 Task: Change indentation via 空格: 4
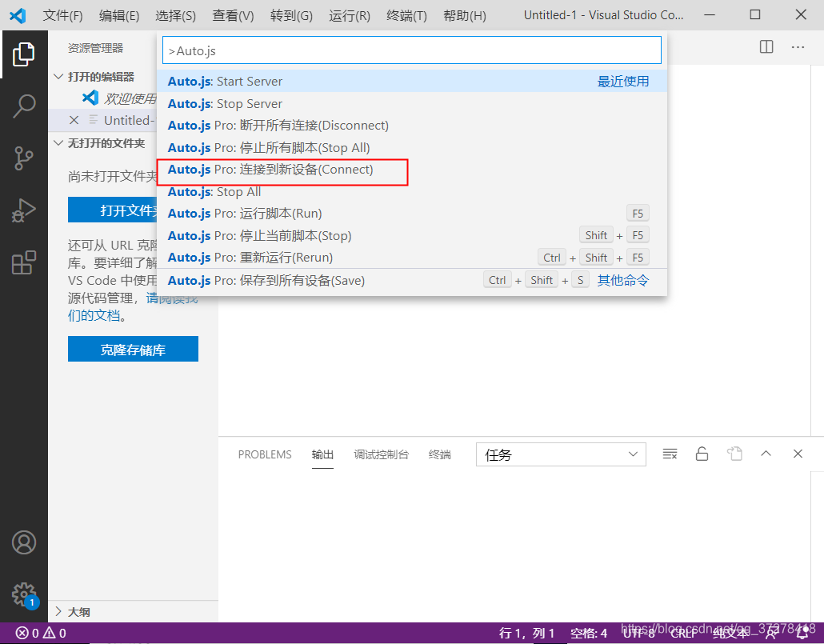(x=589, y=633)
